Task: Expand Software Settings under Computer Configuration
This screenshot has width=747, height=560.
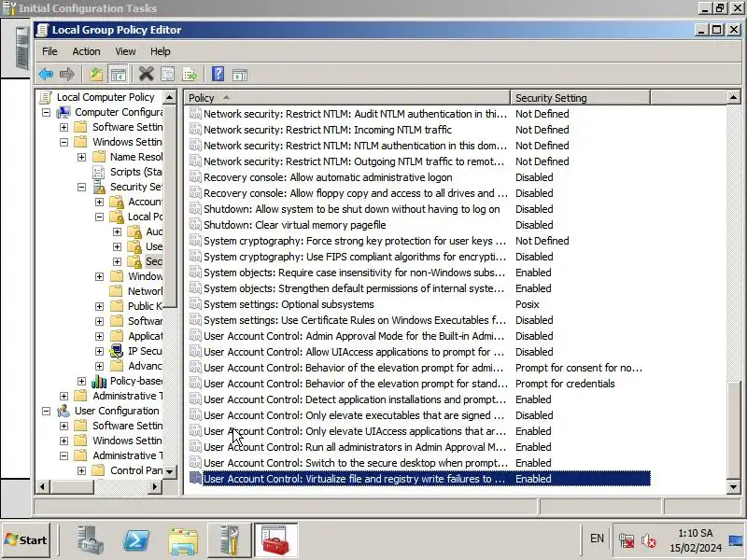Action: (x=63, y=127)
